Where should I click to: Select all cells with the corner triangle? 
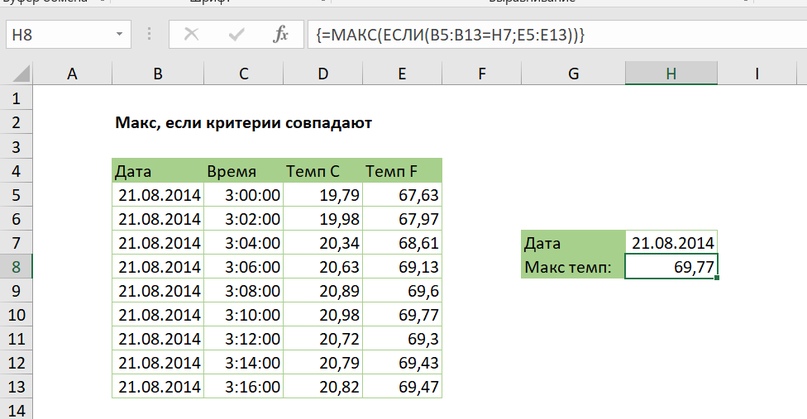point(20,74)
